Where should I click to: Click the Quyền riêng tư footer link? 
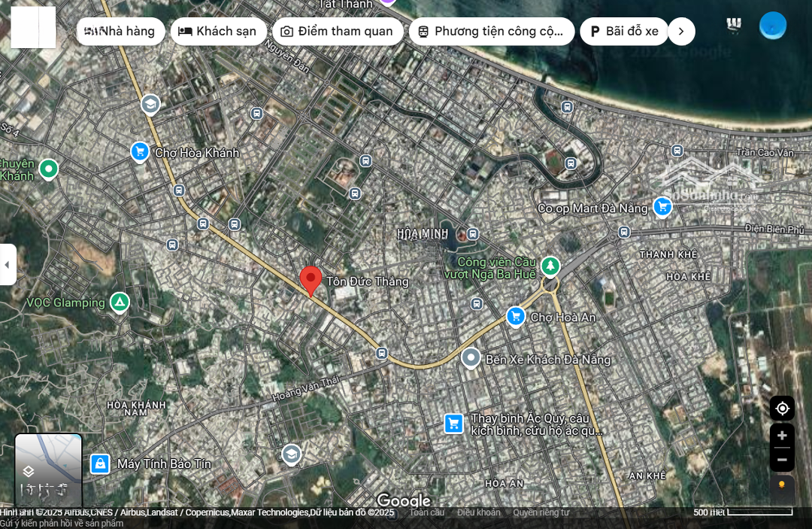(x=541, y=512)
